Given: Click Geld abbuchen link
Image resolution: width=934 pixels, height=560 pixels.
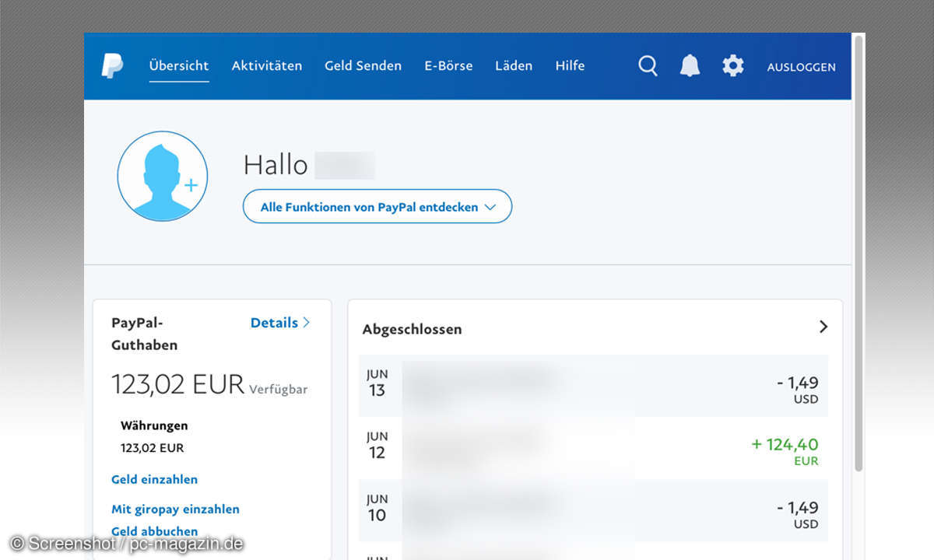Looking at the screenshot, I should click(154, 531).
